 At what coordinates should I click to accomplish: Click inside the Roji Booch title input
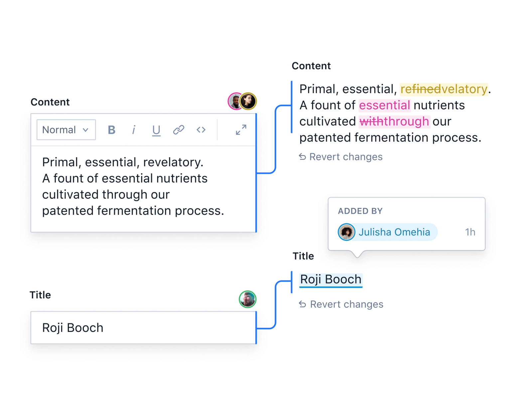(x=143, y=328)
